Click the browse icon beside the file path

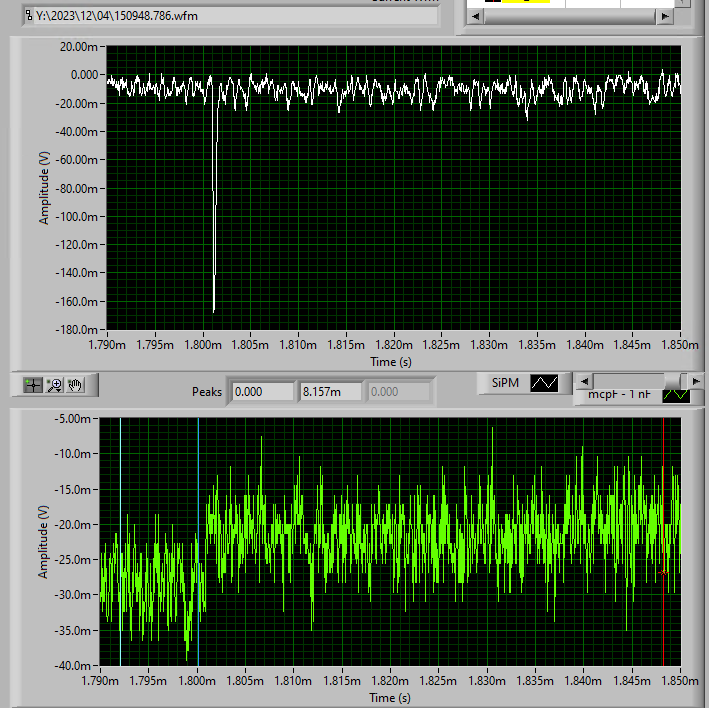(29, 16)
